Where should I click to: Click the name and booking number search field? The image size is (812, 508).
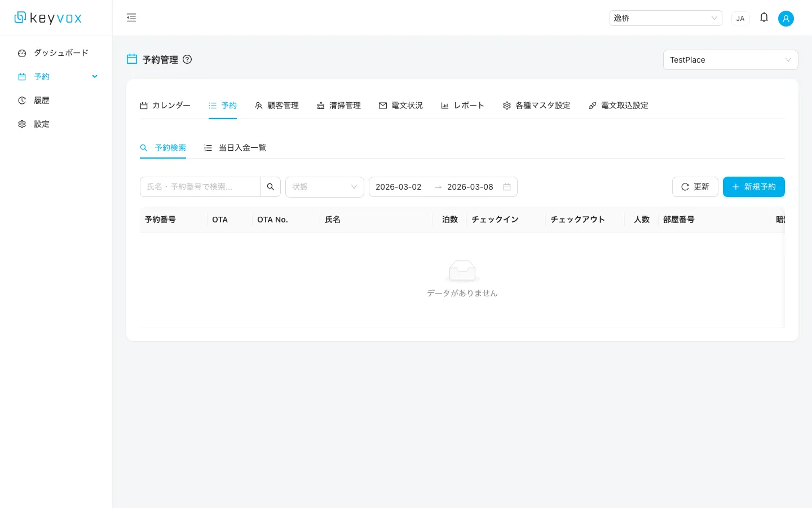201,187
